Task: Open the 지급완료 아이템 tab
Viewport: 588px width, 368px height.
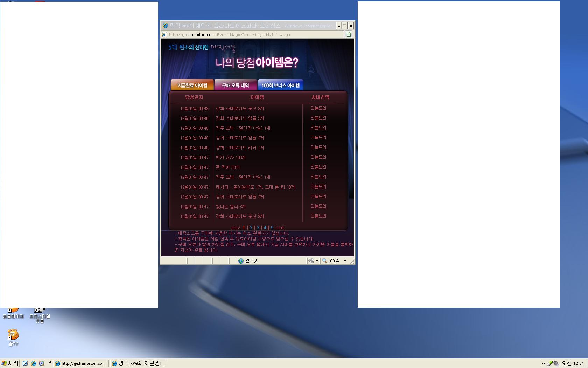Action: [x=192, y=85]
